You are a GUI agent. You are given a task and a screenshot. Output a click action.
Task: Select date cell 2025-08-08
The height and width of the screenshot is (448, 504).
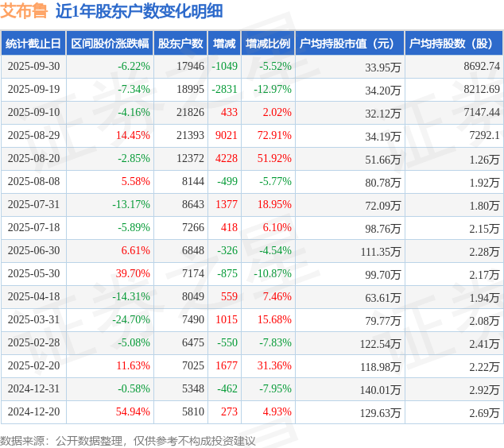click(33, 181)
